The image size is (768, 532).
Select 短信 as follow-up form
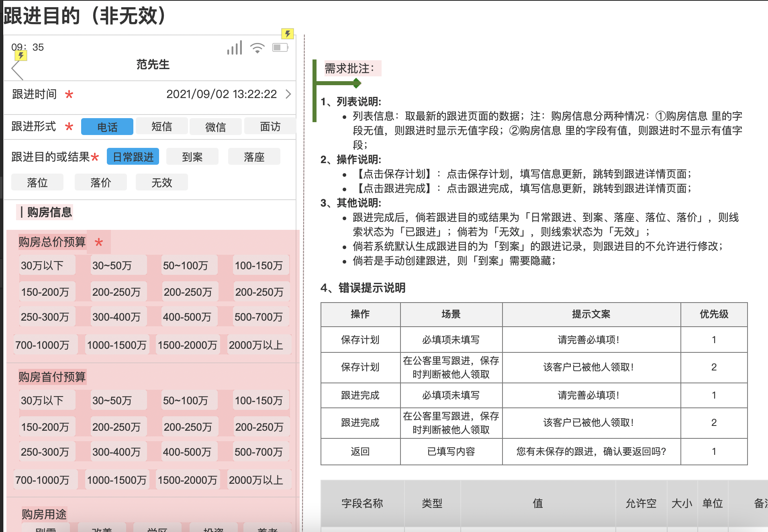pyautogui.click(x=162, y=126)
